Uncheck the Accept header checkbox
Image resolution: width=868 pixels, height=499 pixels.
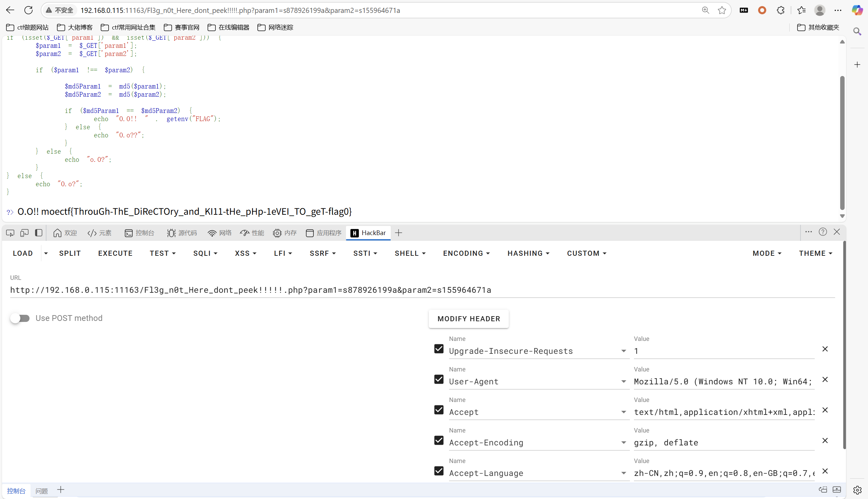[x=439, y=410]
